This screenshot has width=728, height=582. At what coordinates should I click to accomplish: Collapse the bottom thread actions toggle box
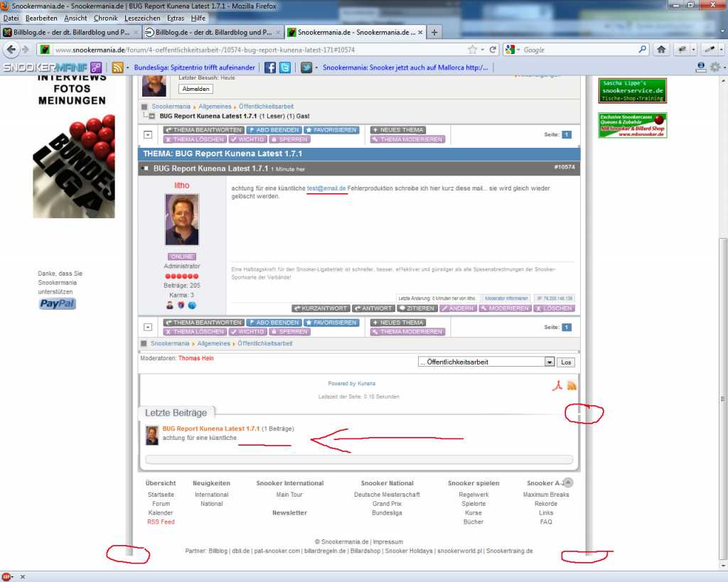click(148, 327)
